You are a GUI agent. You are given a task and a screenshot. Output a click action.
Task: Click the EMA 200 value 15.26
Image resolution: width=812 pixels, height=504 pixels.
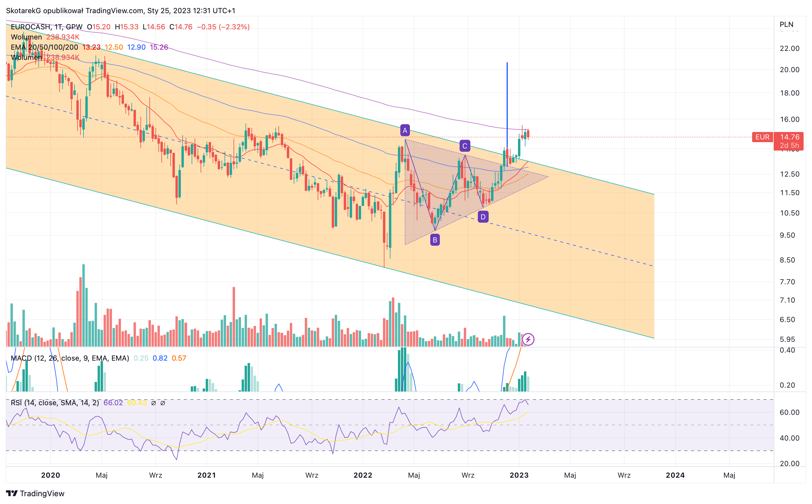coord(159,47)
